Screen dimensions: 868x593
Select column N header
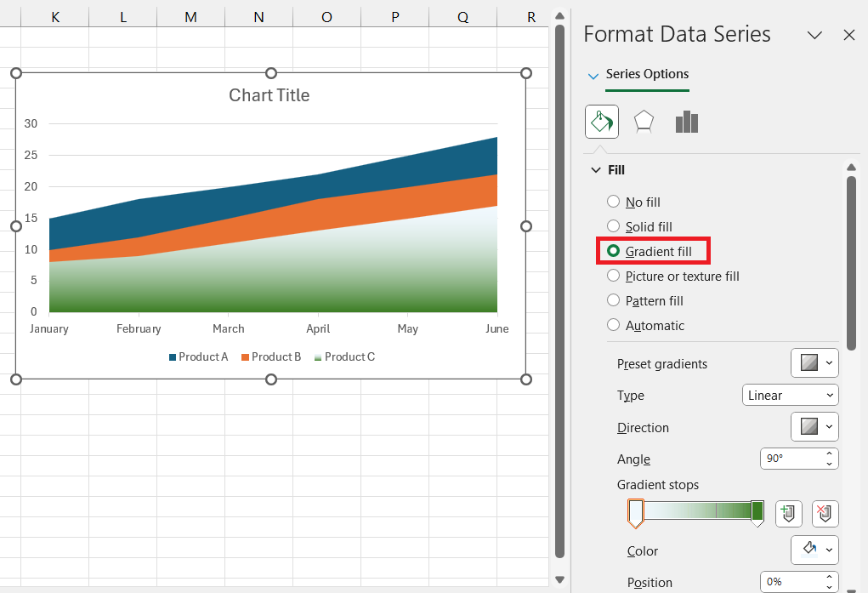258,17
